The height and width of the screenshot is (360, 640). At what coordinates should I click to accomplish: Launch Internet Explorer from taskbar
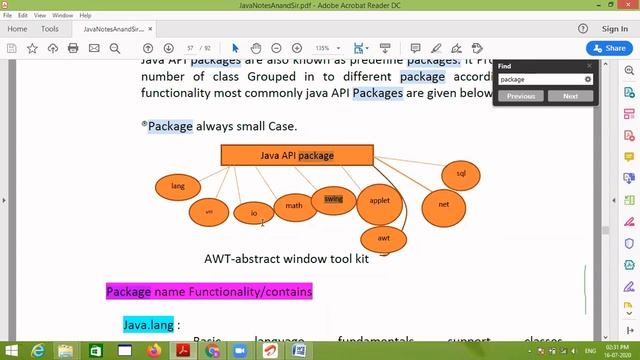pyautogui.click(x=38, y=351)
